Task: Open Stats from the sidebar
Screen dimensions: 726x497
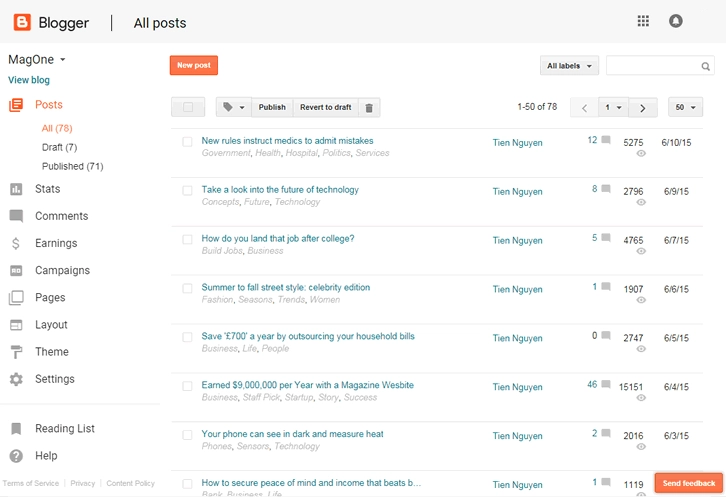Action: tap(47, 189)
